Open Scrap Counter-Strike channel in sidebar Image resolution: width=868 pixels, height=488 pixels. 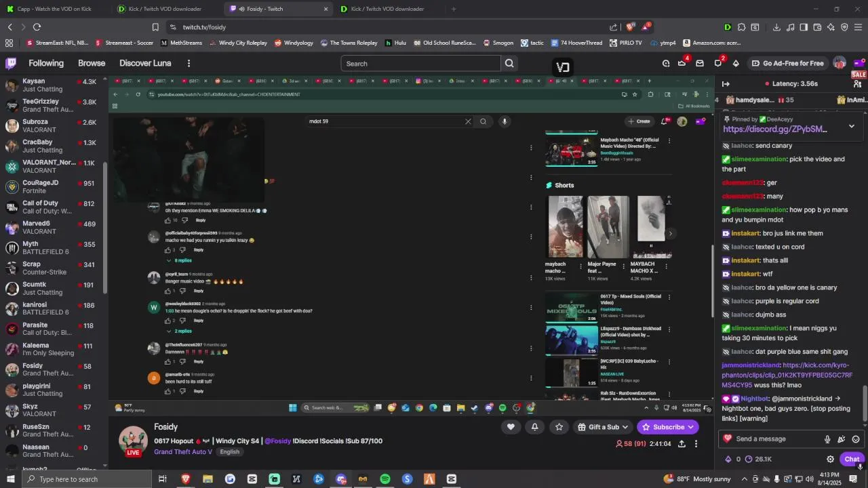[x=51, y=268]
